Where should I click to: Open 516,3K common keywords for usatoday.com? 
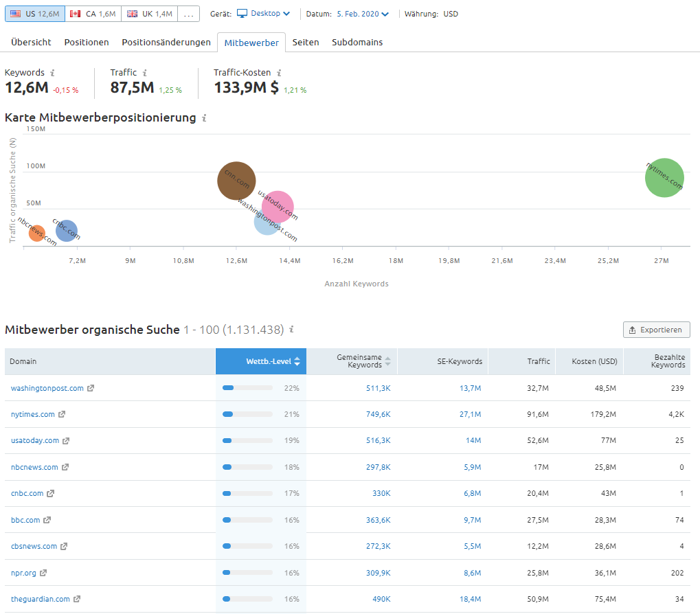(x=378, y=440)
